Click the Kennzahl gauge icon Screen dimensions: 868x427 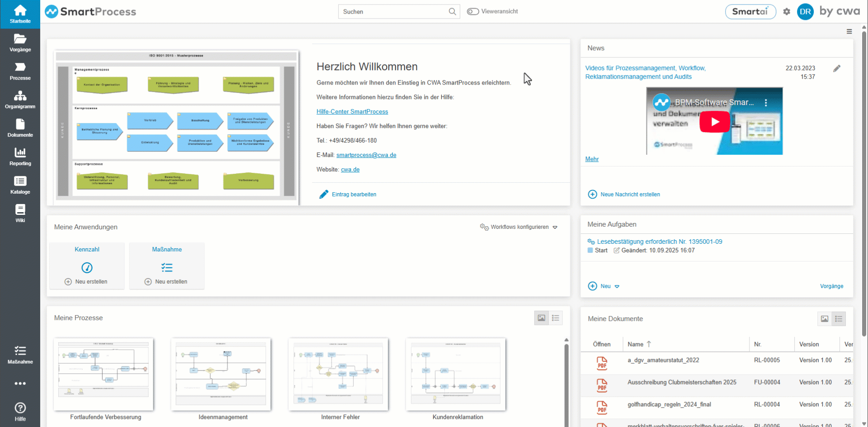pos(87,268)
